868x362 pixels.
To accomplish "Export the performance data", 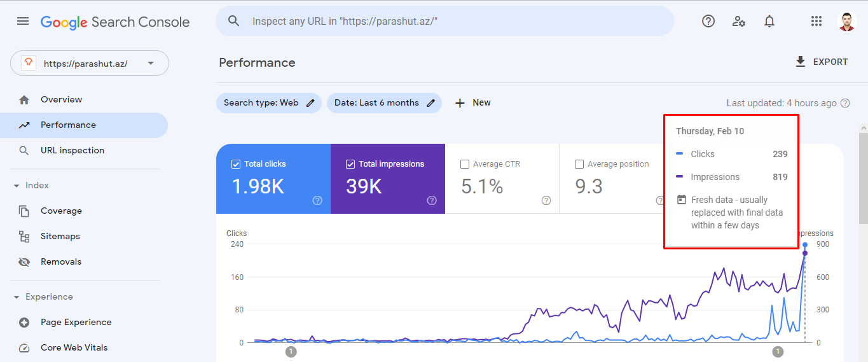I will point(822,62).
